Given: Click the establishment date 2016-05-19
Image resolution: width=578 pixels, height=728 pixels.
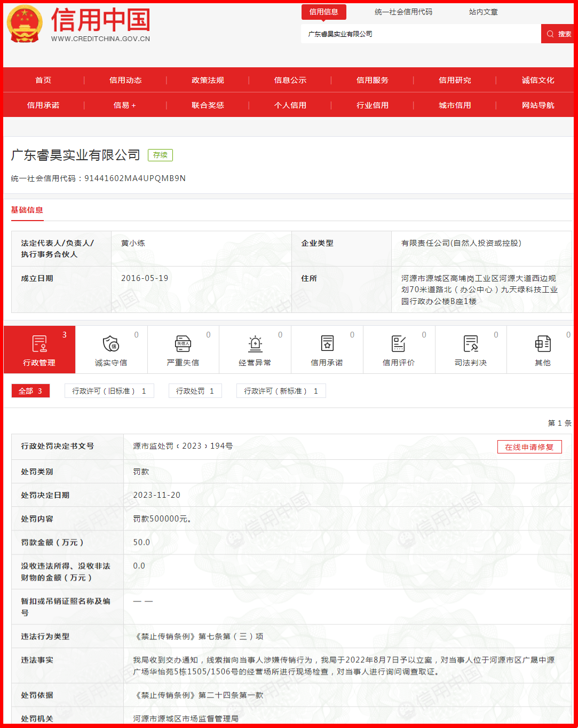Looking at the screenshot, I should click(x=145, y=278).
